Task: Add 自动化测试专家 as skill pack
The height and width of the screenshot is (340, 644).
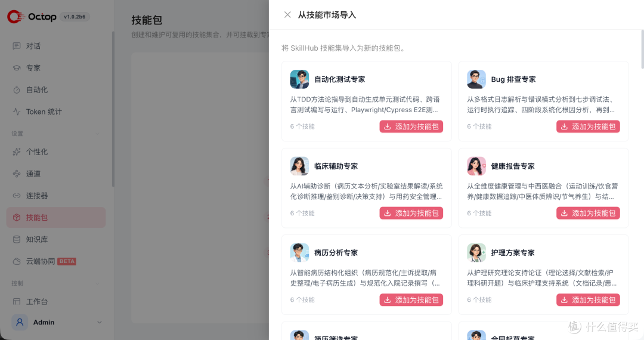Action: tap(411, 126)
